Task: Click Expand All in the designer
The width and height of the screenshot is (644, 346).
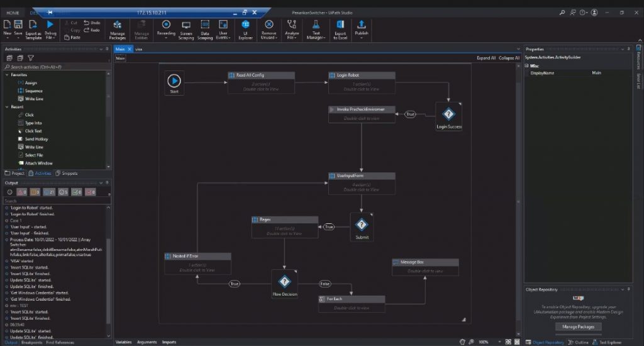Action: (486, 58)
